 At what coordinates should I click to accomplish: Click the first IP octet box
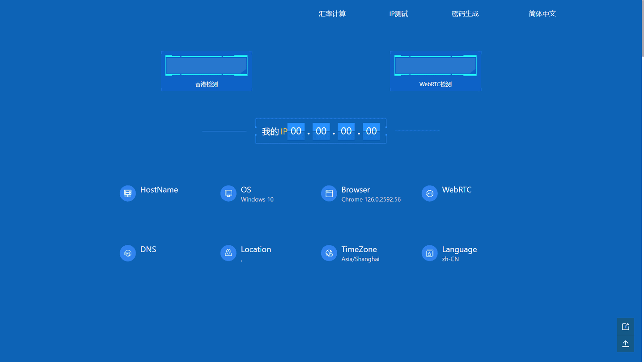(296, 131)
